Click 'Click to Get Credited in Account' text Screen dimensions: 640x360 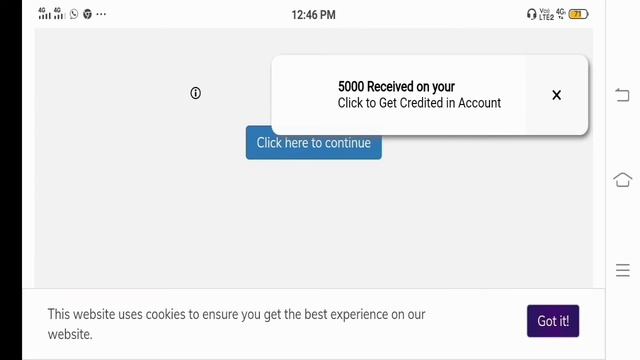[419, 103]
